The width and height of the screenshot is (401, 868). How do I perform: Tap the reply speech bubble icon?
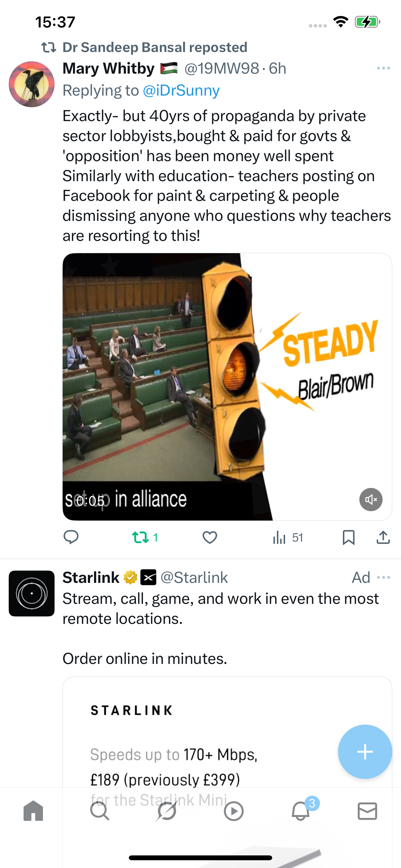click(71, 537)
